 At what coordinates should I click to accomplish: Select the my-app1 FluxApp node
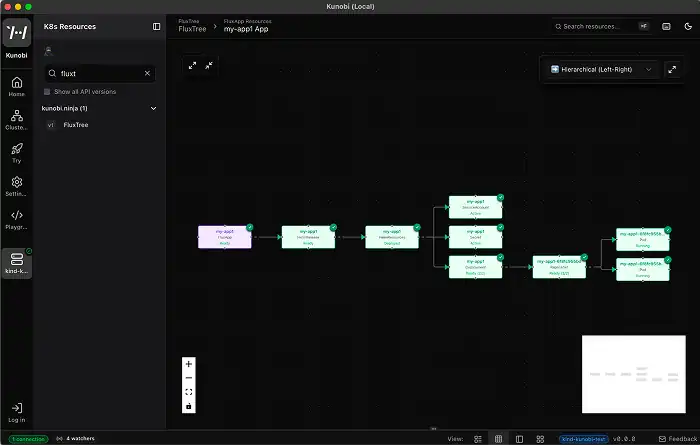[225, 237]
